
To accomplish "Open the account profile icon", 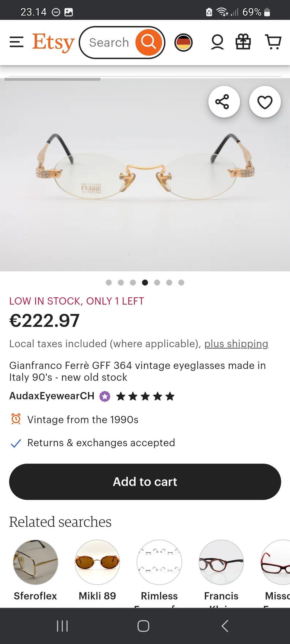I will [x=217, y=42].
